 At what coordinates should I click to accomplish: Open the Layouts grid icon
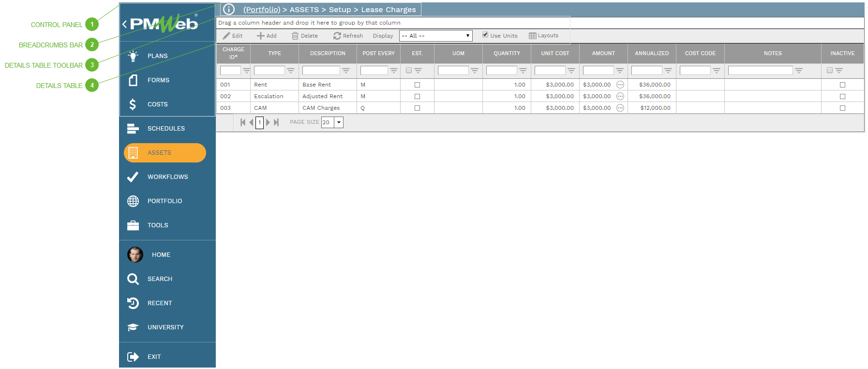pos(533,36)
